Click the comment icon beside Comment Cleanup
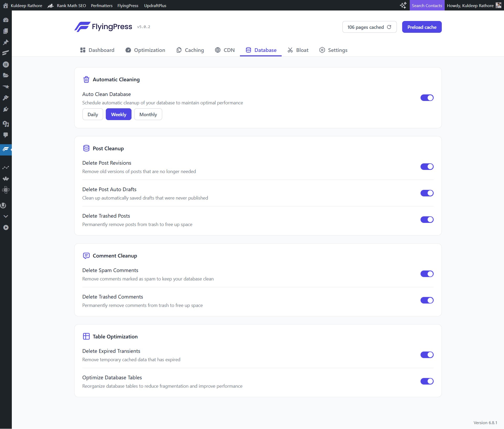The image size is (504, 429). click(86, 256)
